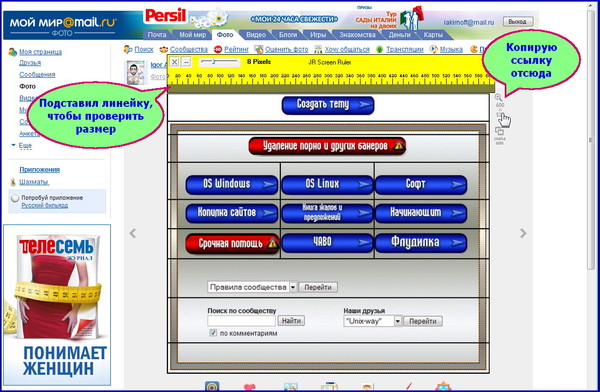Screen dimensions: 600x392
Task: Click the ruler minimize button next to X
Action: 186,62
